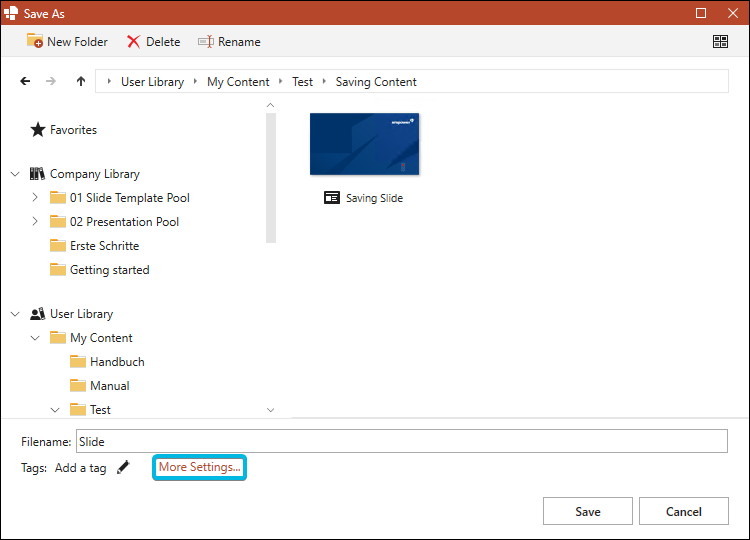Collapse the Test folder in tree
The width and height of the screenshot is (750, 540).
pyautogui.click(x=55, y=410)
